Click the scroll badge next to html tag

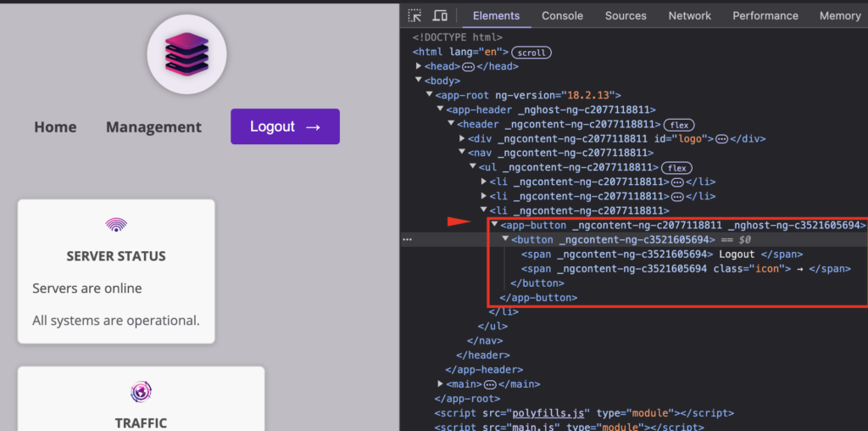tap(531, 53)
